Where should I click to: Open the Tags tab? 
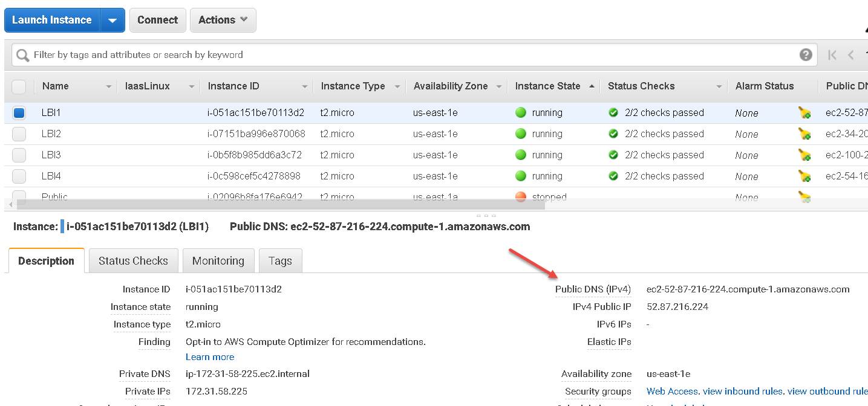coord(280,260)
